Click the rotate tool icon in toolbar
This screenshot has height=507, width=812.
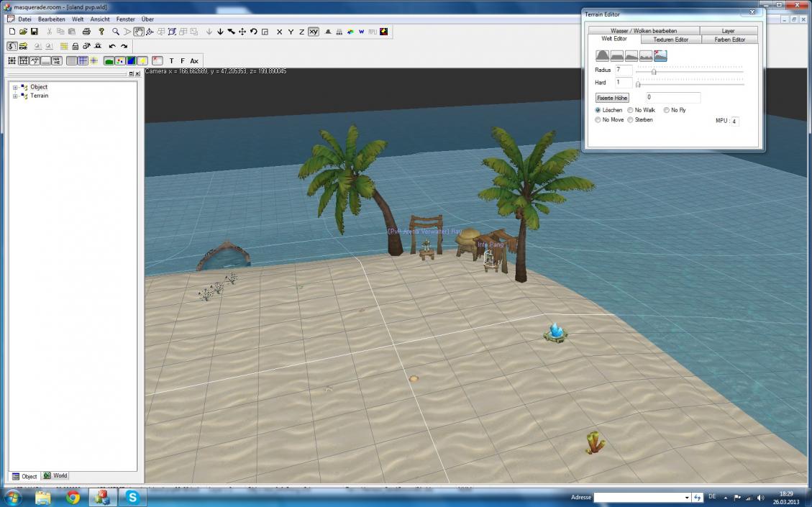pyautogui.click(x=254, y=32)
